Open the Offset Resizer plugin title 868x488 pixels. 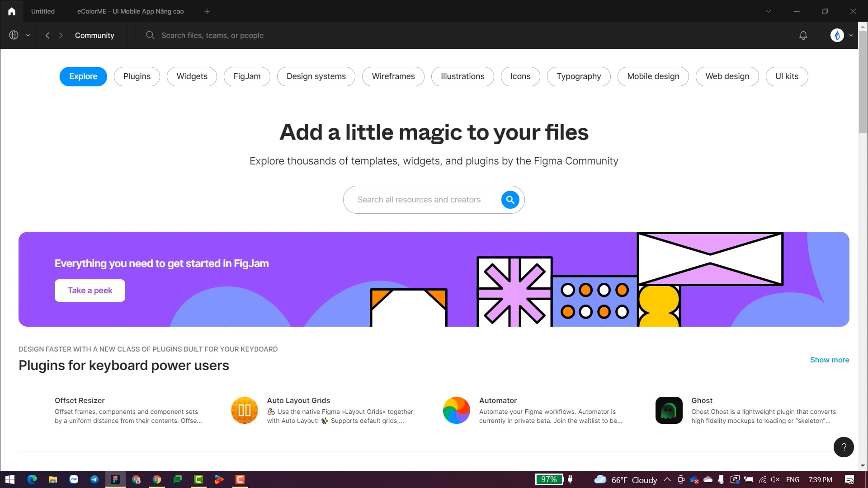[x=80, y=400]
